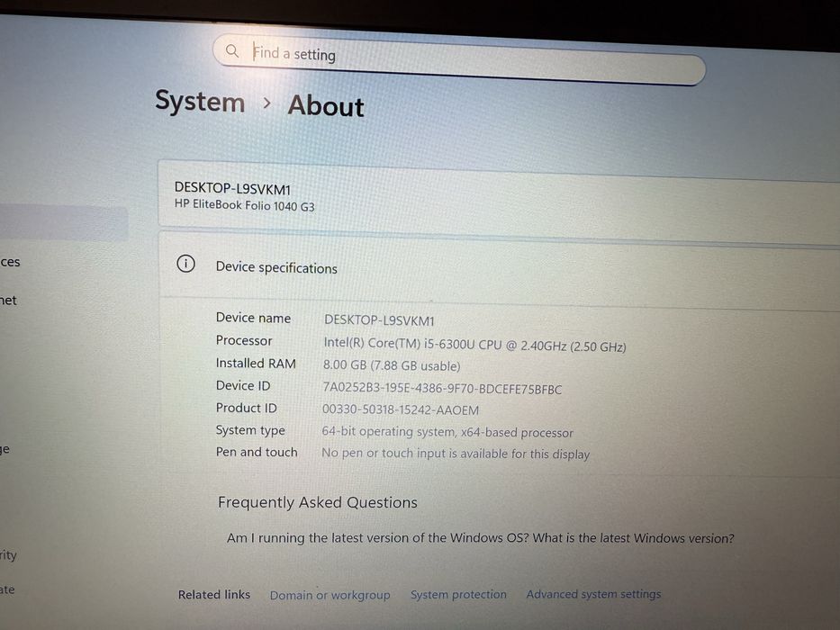Click the Processor label
This screenshot has width=840, height=630.
pyautogui.click(x=244, y=341)
